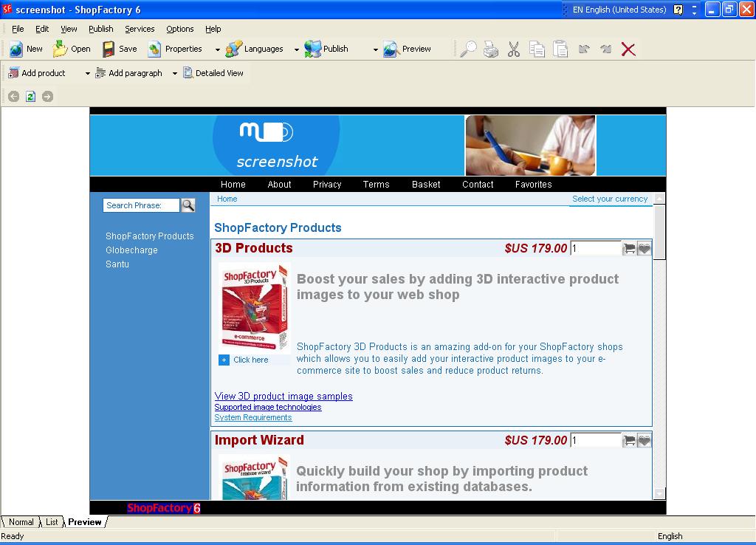The image size is (756, 545).
Task: Click the red X delete icon
Action: (x=628, y=49)
